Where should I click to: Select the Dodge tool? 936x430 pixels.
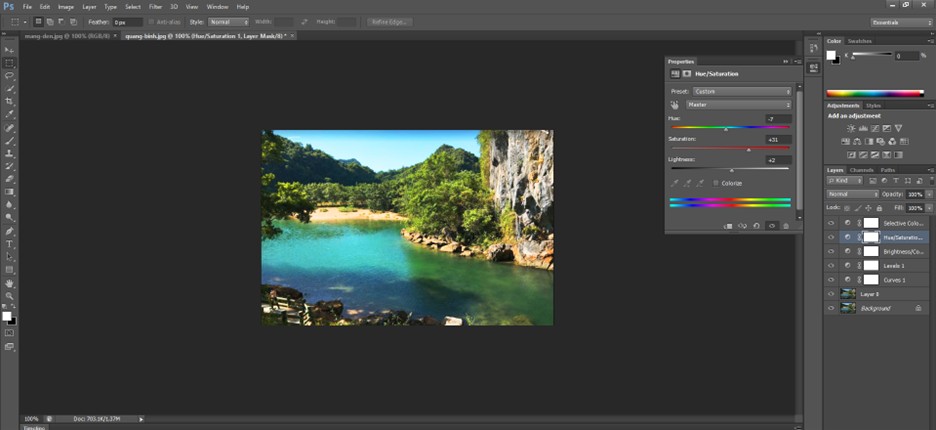tap(9, 218)
